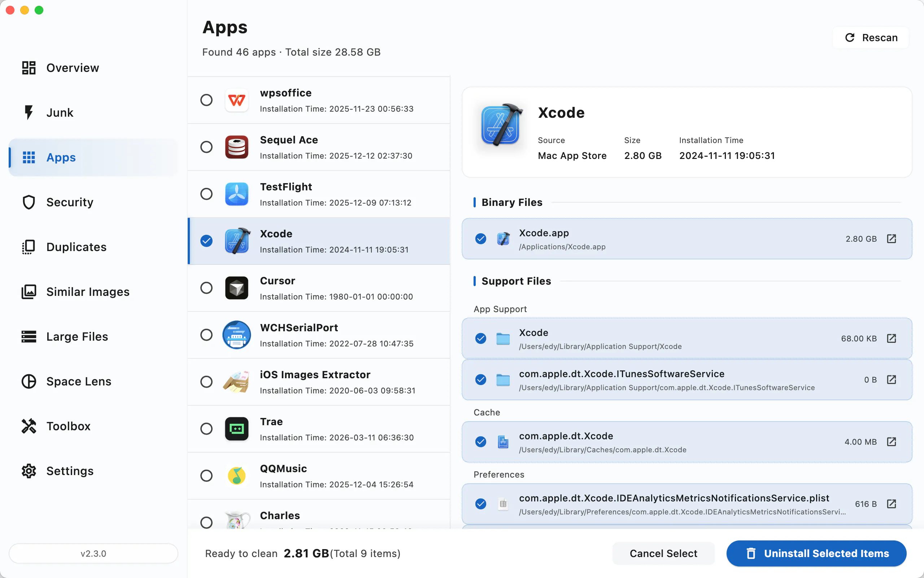The image size is (924, 578).
Task: Click the Apps page title
Action: coord(225,27)
